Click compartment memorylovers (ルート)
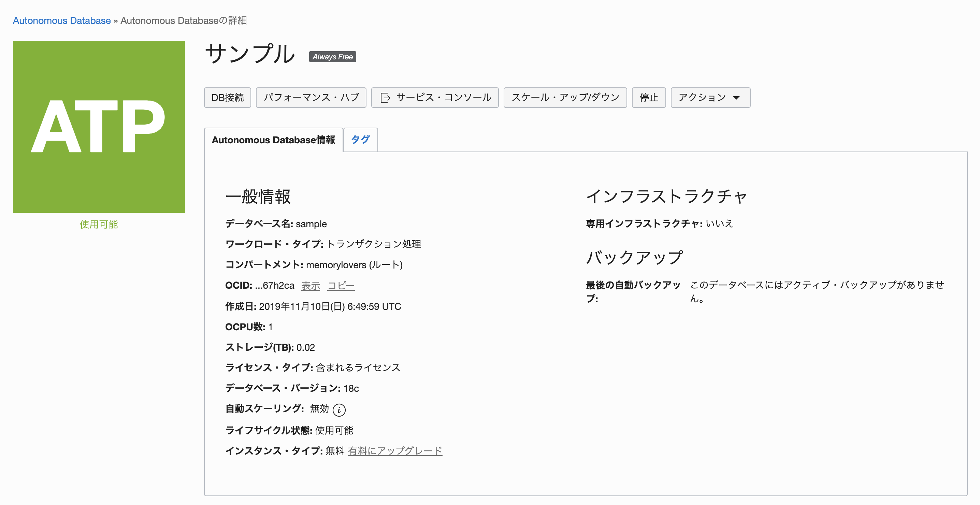The width and height of the screenshot is (980, 505). (x=354, y=265)
